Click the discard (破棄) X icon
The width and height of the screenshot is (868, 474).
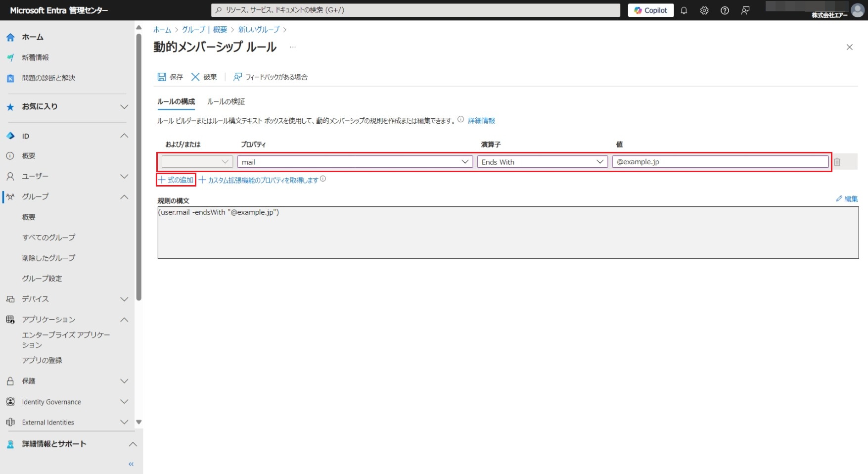195,77
